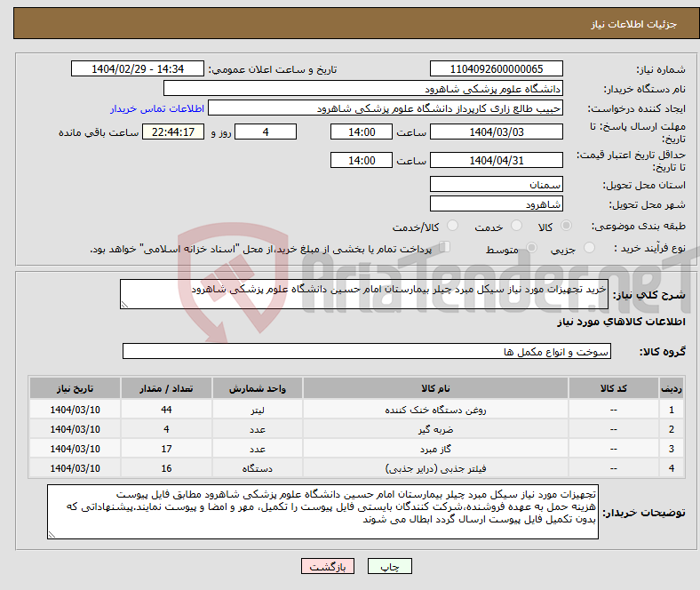Viewport: 700px width, 590px height.
Task: Click the تاریخ نیاز column header
Action: pos(75,388)
